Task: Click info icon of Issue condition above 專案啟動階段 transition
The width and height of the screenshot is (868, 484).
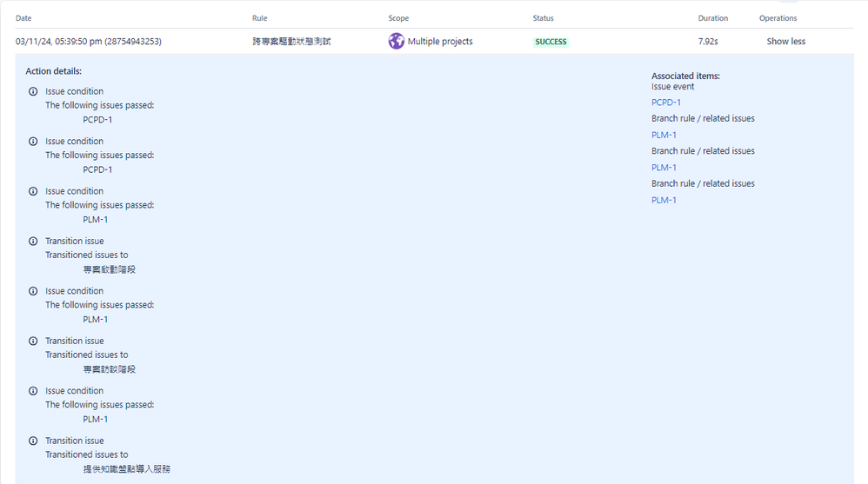Action: click(33, 191)
